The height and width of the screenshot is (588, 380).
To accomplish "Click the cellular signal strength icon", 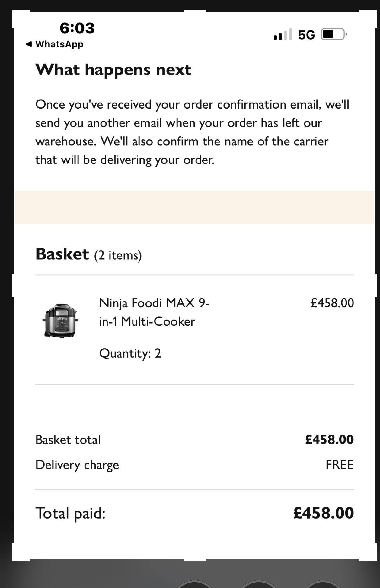I will (283, 34).
